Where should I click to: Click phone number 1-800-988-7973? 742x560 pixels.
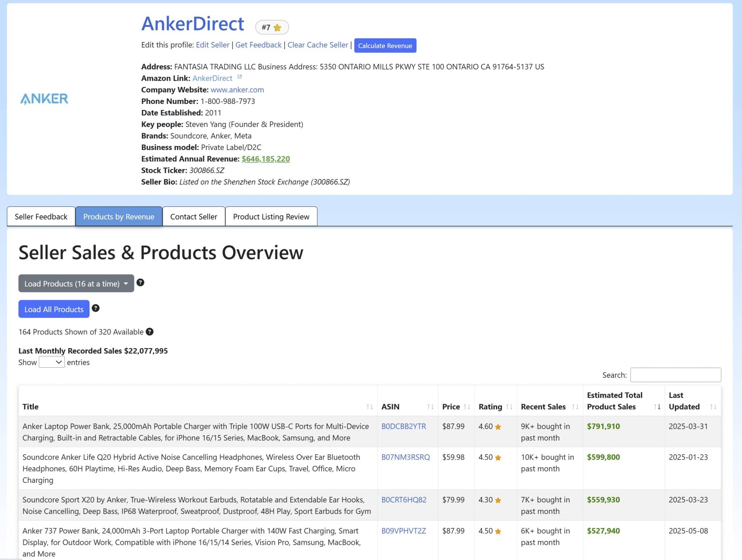228,101
